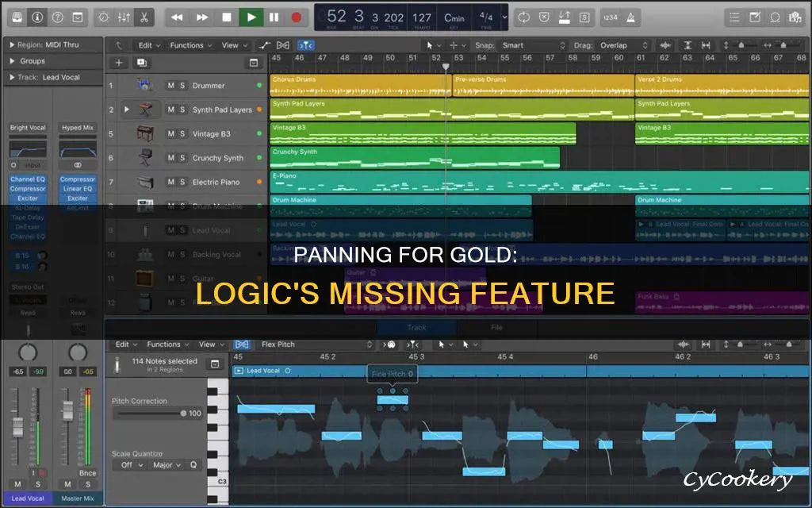Solo the Electric Piano track
The image size is (812, 508).
tap(182, 182)
